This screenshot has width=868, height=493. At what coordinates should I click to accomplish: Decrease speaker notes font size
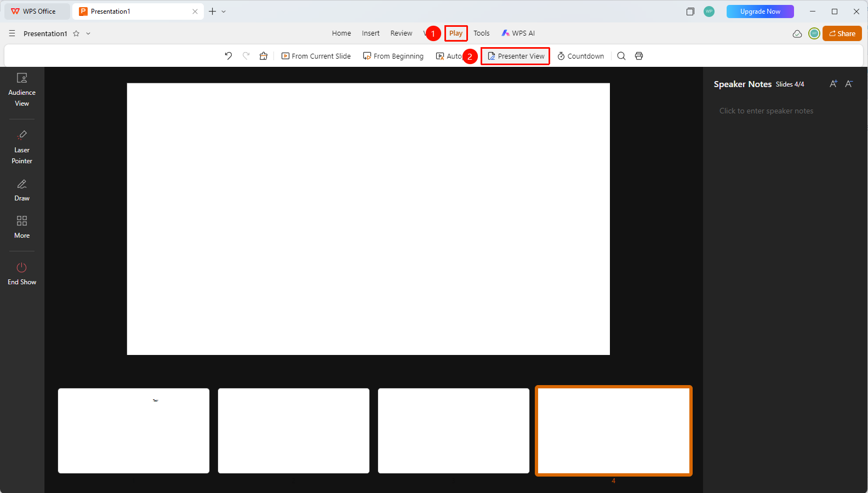[x=849, y=84]
